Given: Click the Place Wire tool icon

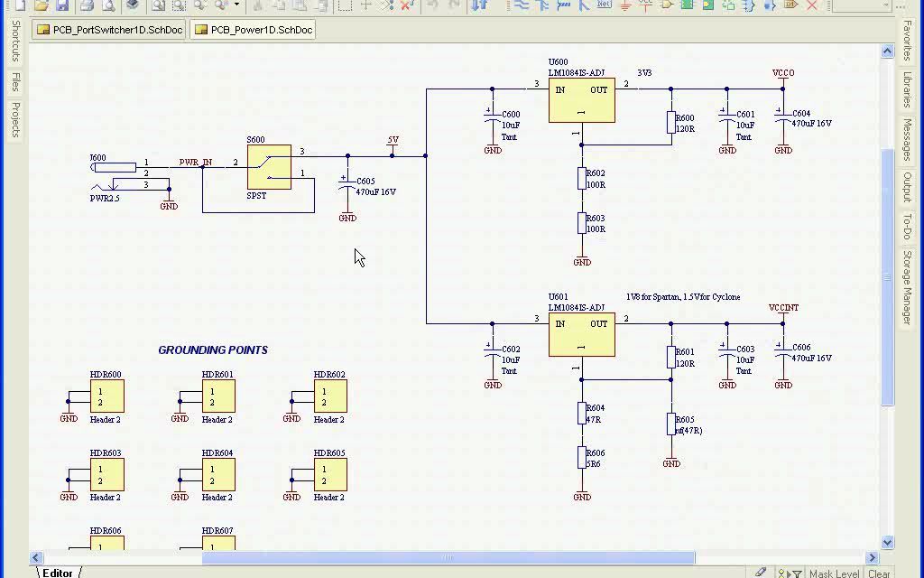Looking at the screenshot, I should [522, 5].
